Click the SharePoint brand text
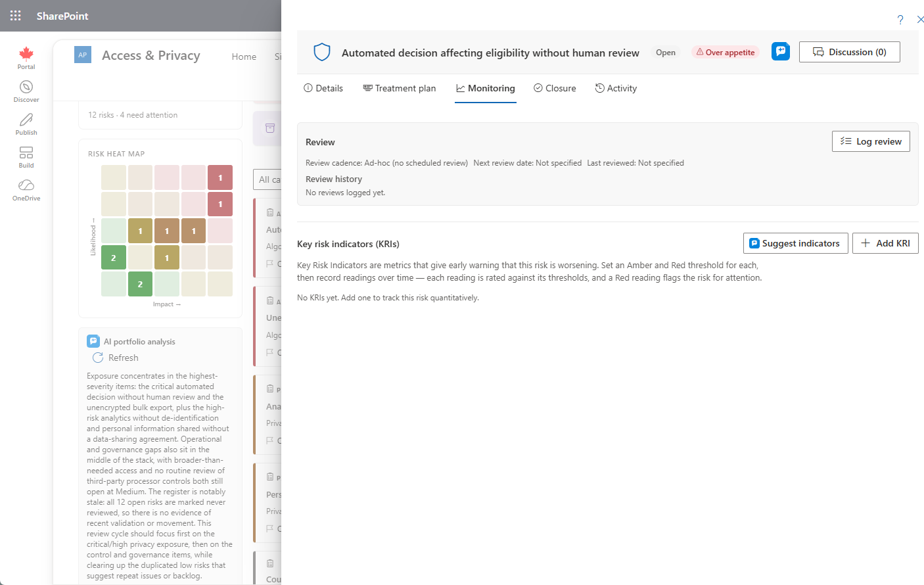The width and height of the screenshot is (924, 585). coord(62,16)
